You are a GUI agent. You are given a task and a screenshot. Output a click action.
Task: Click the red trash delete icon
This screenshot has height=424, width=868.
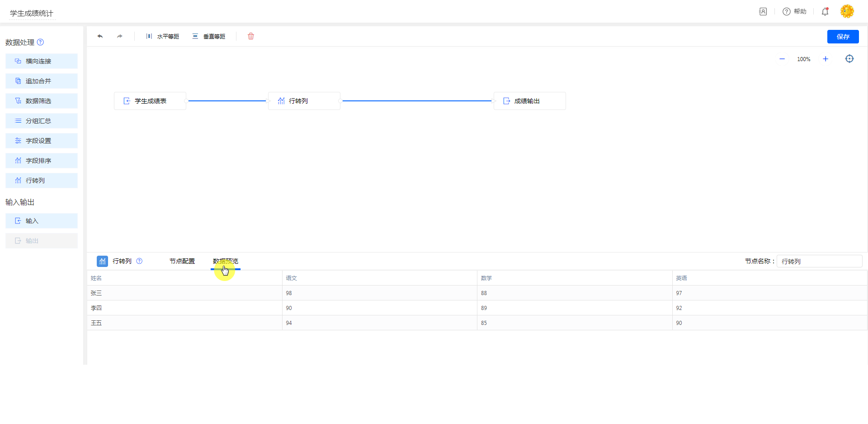pos(251,36)
